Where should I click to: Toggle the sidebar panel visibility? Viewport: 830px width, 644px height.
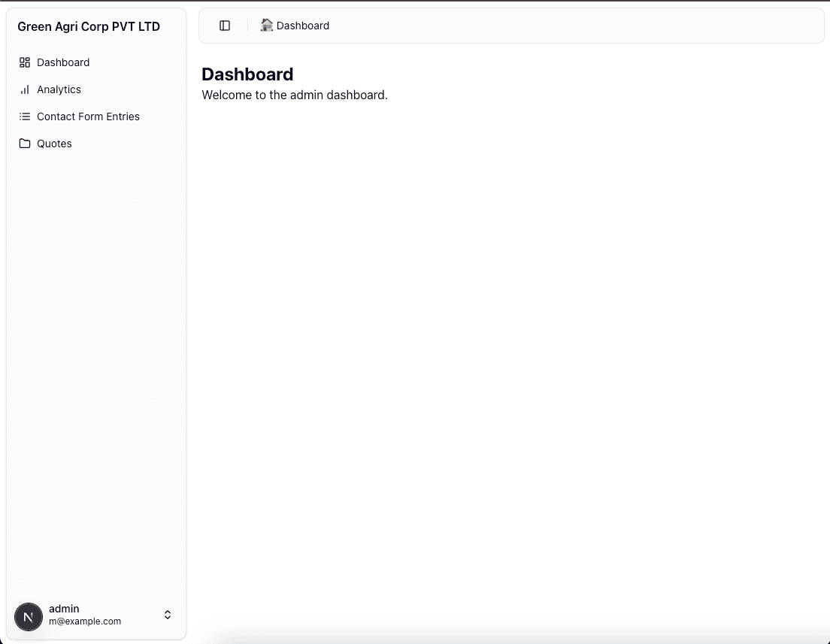click(x=225, y=26)
